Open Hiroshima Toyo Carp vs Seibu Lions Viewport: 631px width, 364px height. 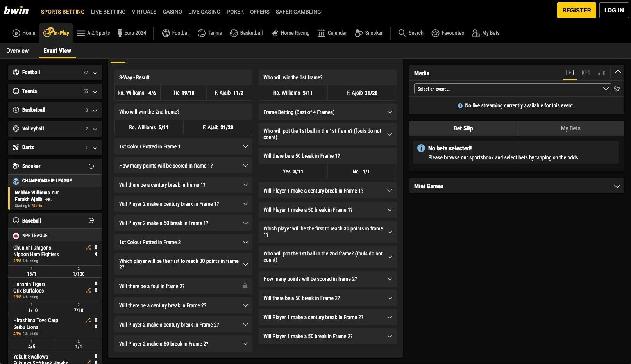(55, 327)
